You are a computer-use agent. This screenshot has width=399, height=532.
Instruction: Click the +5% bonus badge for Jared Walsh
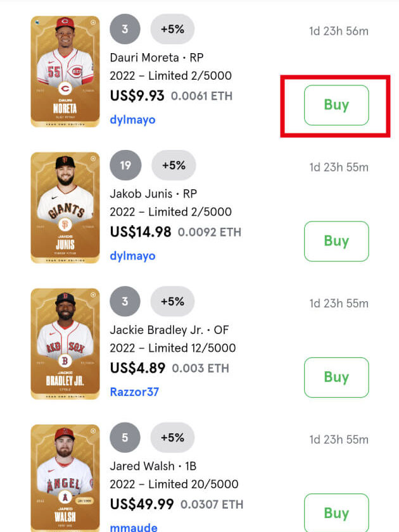tap(172, 437)
